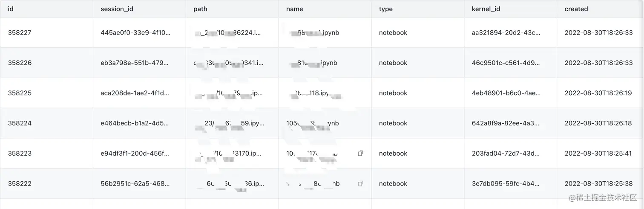Sort by the created column header
This screenshot has width=644, height=209.
pyautogui.click(x=576, y=9)
